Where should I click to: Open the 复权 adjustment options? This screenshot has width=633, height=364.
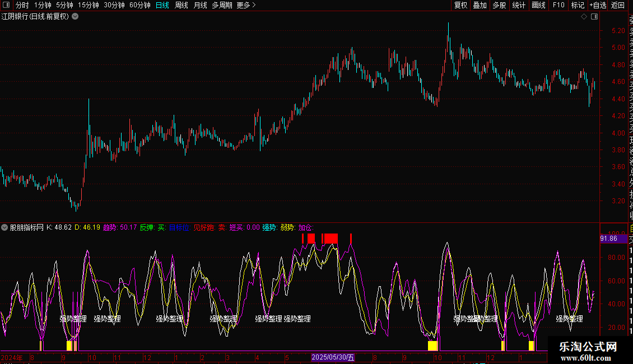[460, 5]
